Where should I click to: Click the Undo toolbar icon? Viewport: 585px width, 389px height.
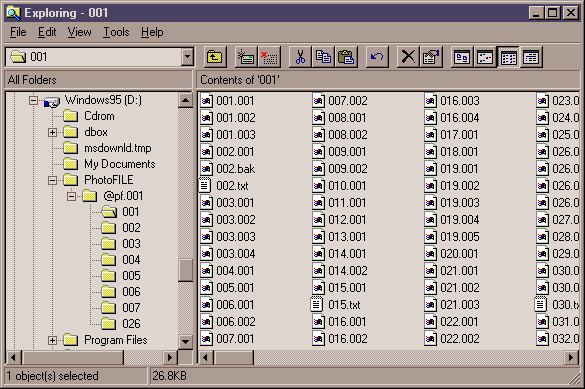point(377,57)
